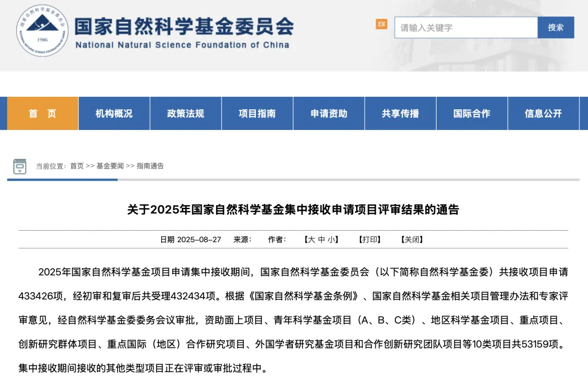Open the 机构概况 menu item
Screen dimensions: 588x383
114,114
